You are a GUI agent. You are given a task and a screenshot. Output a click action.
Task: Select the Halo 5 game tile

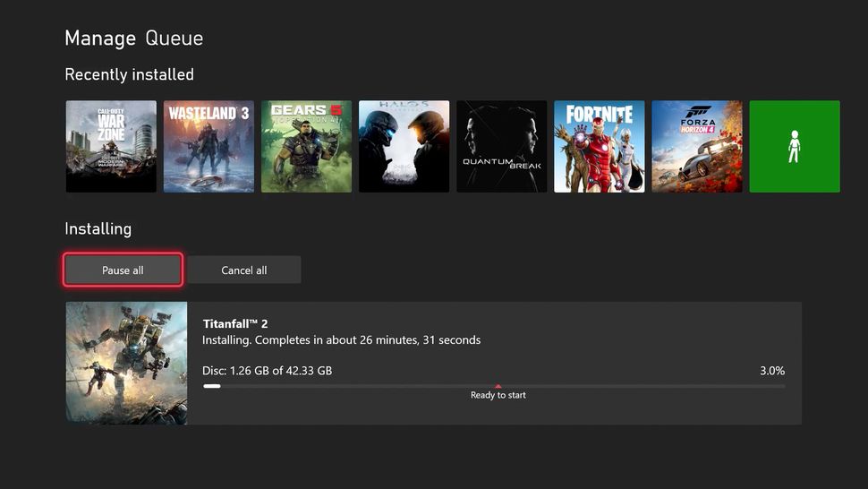[404, 146]
